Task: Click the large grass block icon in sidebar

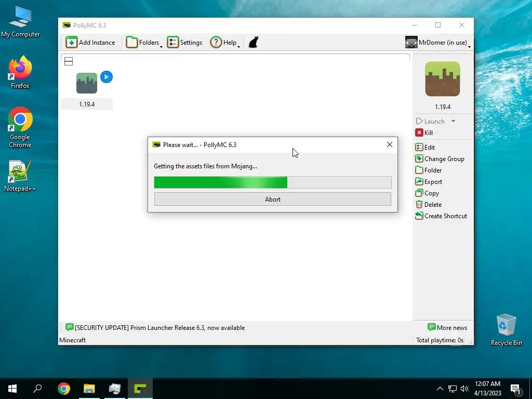Action: [x=443, y=79]
